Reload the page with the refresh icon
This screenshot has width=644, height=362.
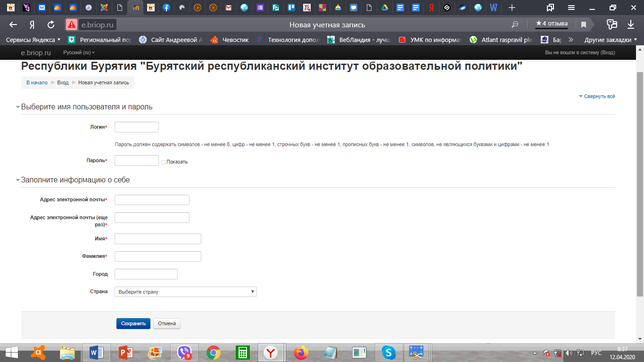point(51,25)
